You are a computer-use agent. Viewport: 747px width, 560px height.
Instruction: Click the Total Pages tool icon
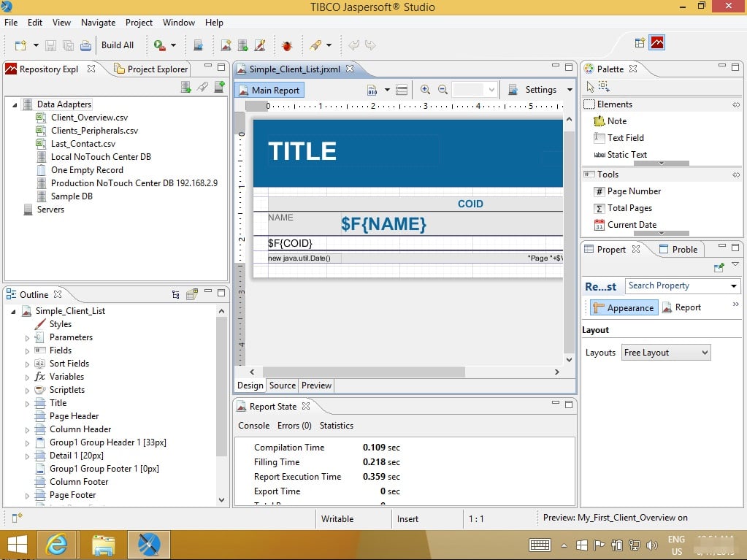(x=599, y=208)
